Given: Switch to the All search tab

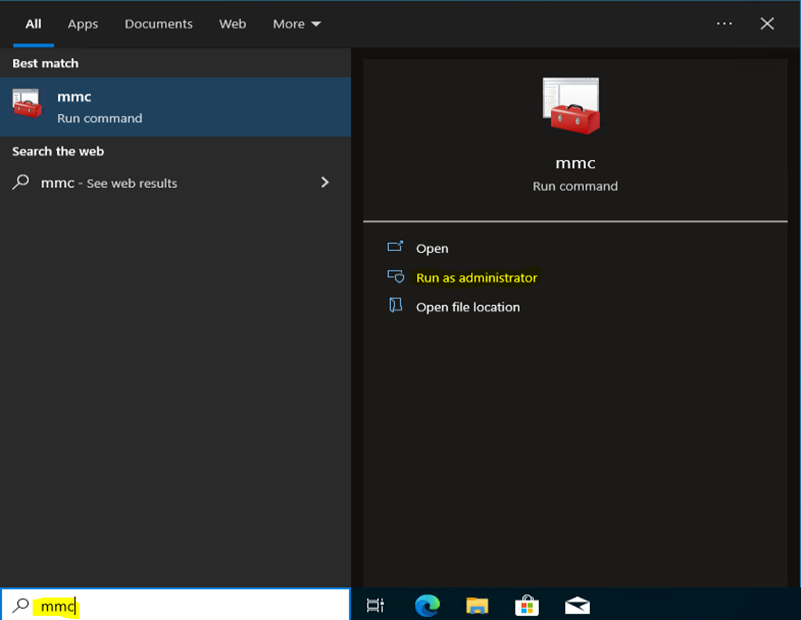Looking at the screenshot, I should click(33, 24).
